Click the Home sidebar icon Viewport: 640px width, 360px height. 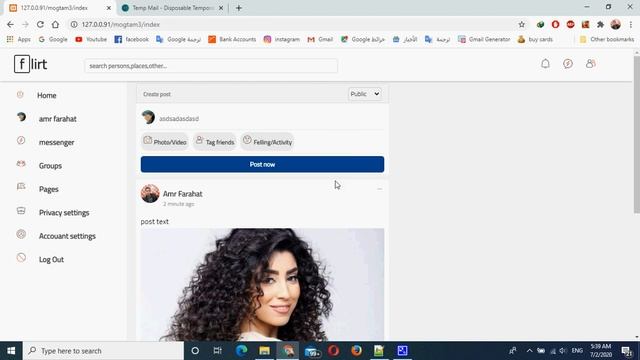(x=20, y=95)
